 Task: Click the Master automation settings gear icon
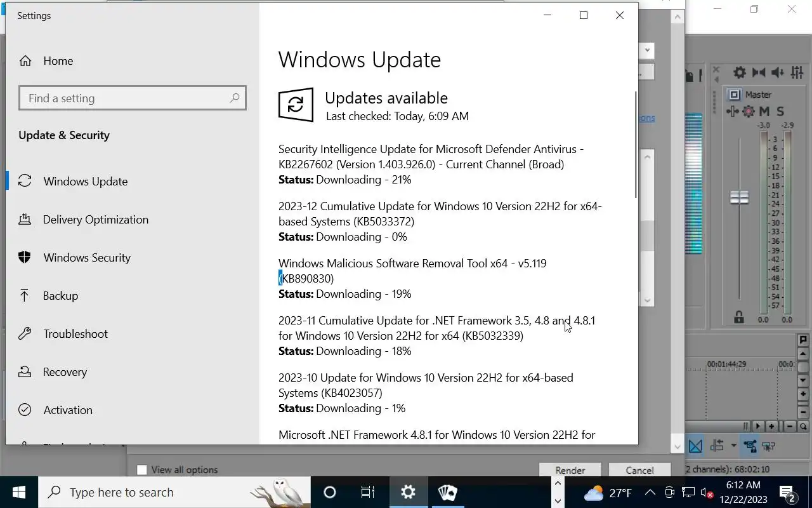pos(749,112)
